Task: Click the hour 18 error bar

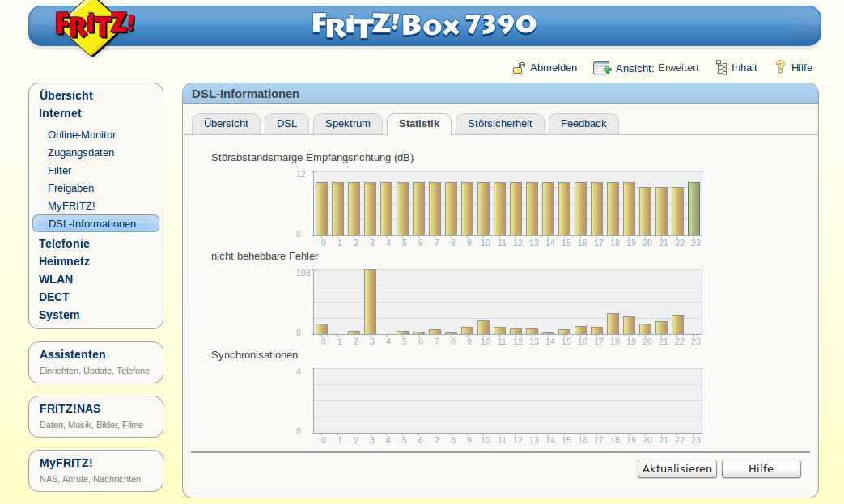Action: click(x=613, y=324)
